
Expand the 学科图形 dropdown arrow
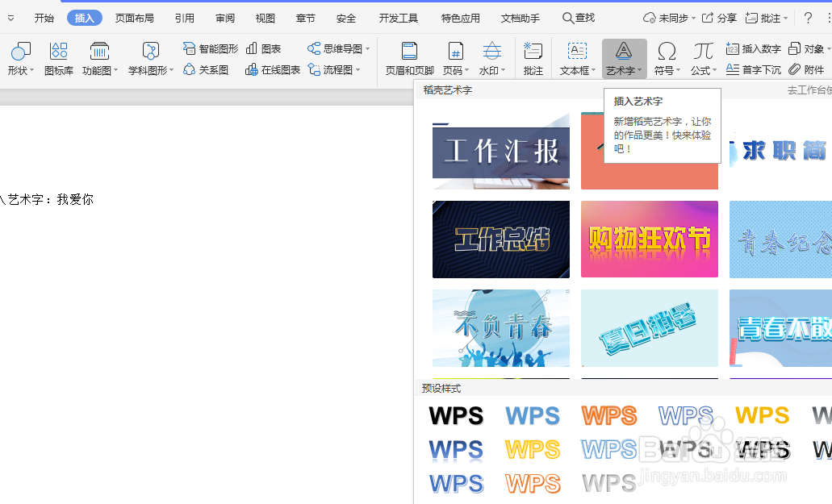pyautogui.click(x=171, y=70)
